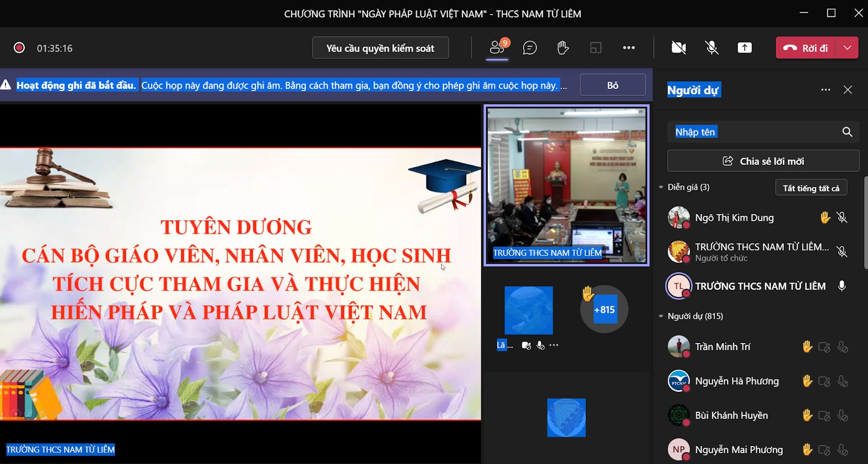This screenshot has width=868, height=464.
Task: Open the +815 more participants bubble
Action: [604, 309]
